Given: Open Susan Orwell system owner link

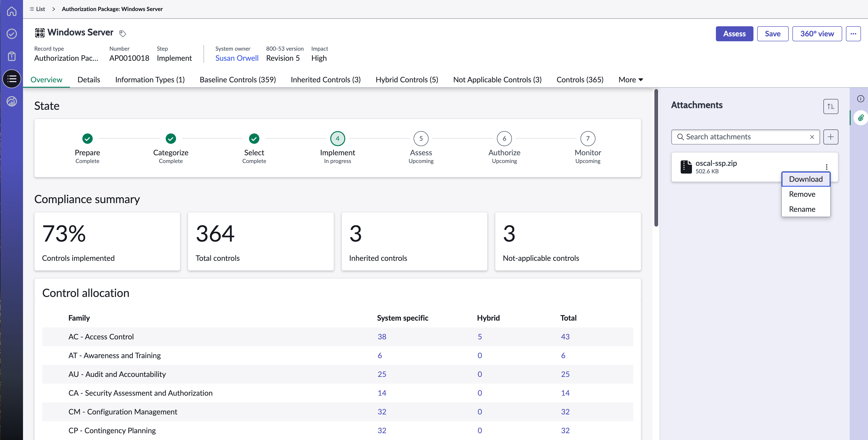Looking at the screenshot, I should [237, 58].
